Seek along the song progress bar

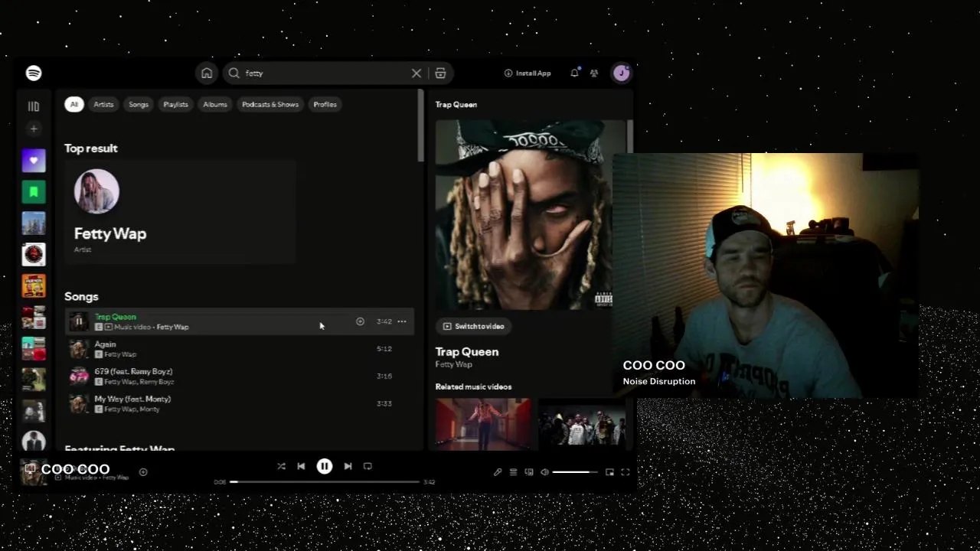(325, 482)
